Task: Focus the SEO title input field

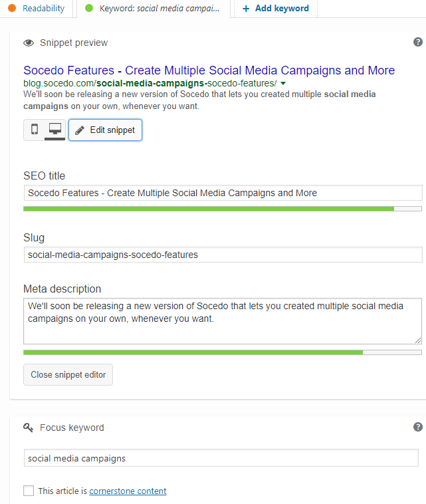Action: [x=223, y=193]
